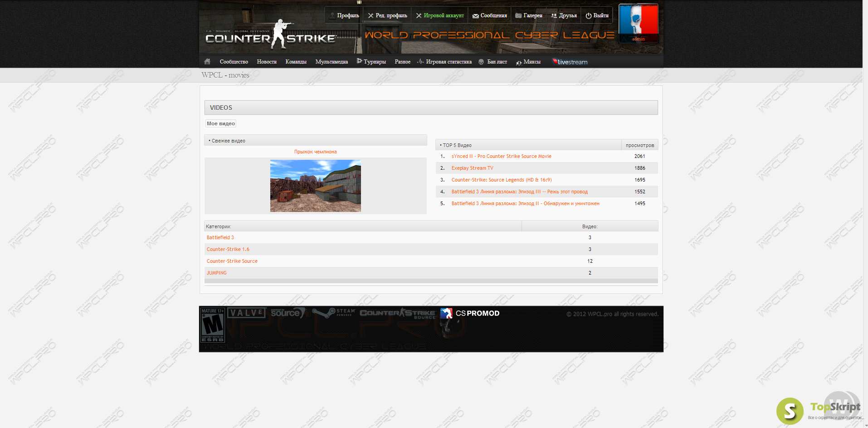Click the Игровой аккаунт crossed-tools icon
Image resolution: width=868 pixels, height=428 pixels.
click(419, 15)
